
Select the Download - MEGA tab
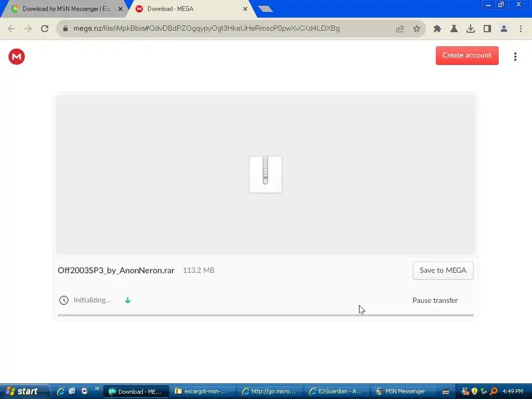pyautogui.click(x=191, y=9)
